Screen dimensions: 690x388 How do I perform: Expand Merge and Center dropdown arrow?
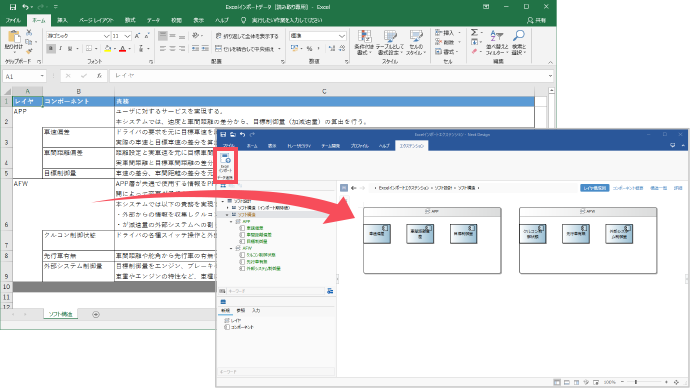click(x=279, y=49)
